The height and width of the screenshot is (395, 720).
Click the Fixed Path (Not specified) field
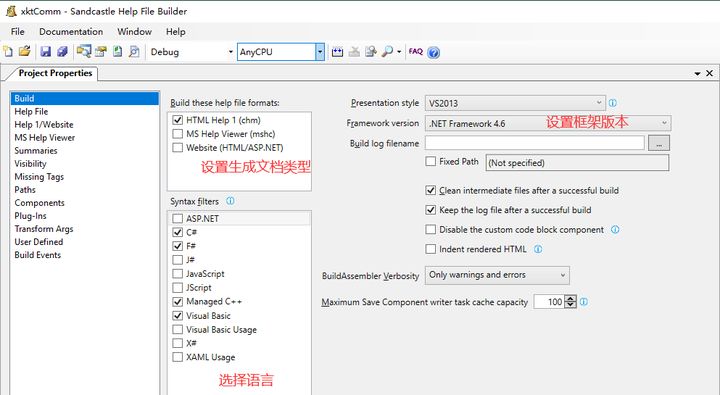[x=577, y=163]
